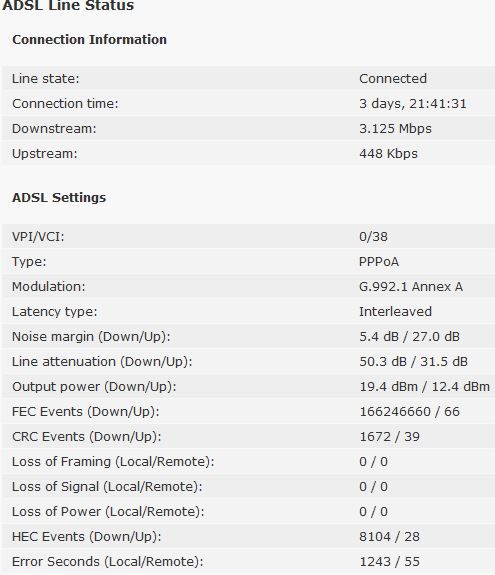
Task: Click the Downstream 3.125 Mbps value
Action: (395, 129)
